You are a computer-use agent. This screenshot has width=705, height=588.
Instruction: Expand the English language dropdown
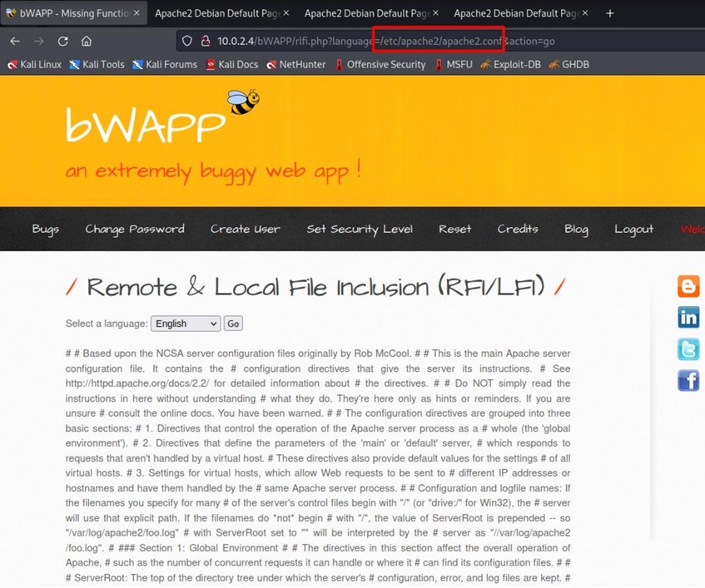point(186,324)
